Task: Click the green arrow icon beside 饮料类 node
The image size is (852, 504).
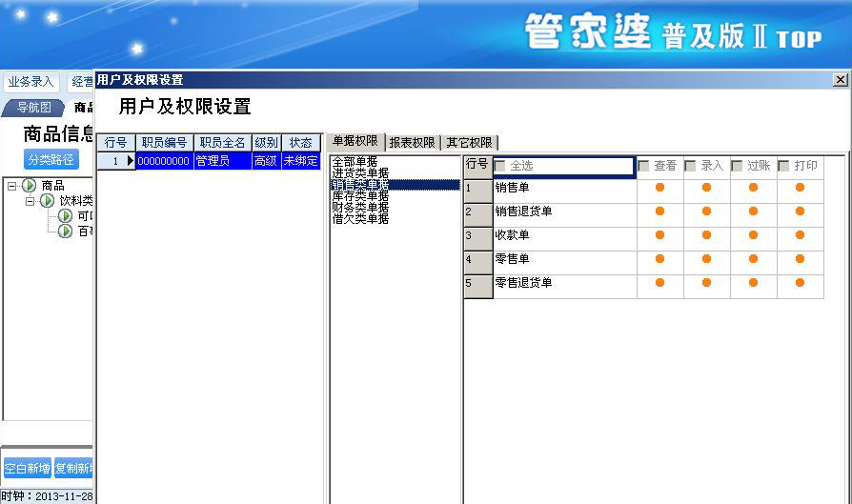Action: 48,201
